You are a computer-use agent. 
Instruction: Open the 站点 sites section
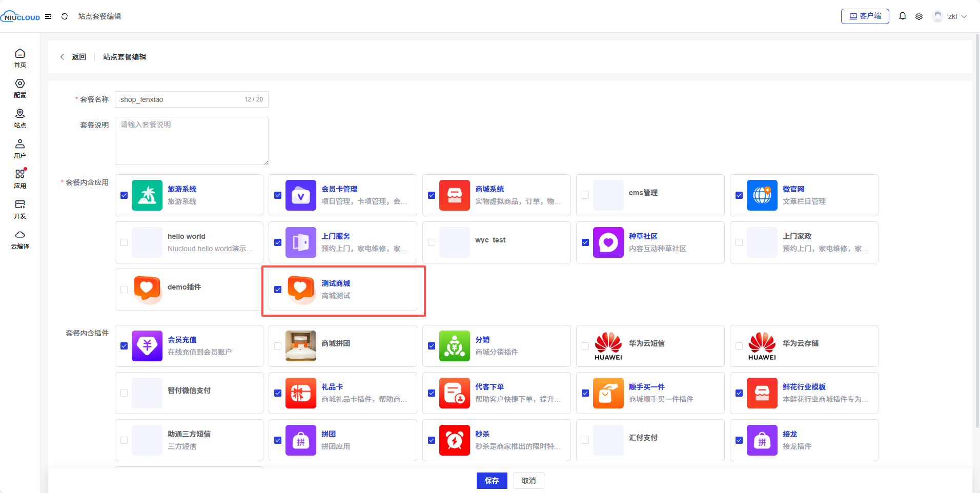click(x=20, y=118)
